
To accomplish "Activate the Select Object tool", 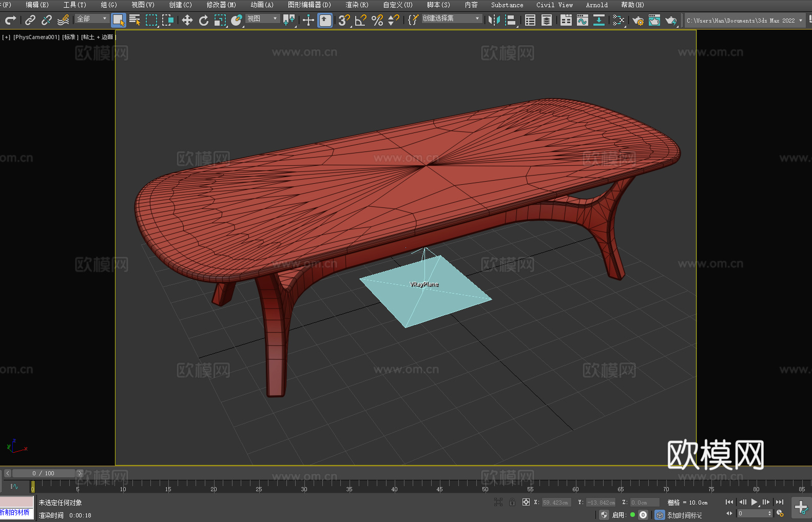I will [x=119, y=20].
